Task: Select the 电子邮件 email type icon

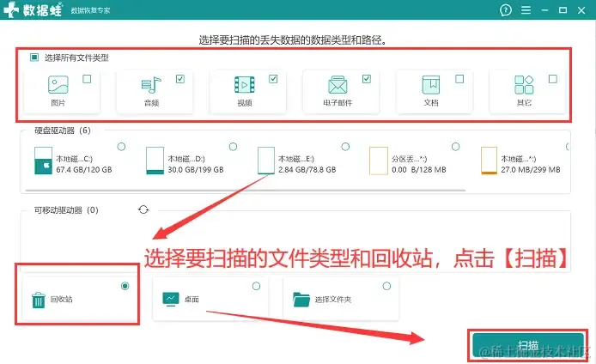Action: [338, 84]
